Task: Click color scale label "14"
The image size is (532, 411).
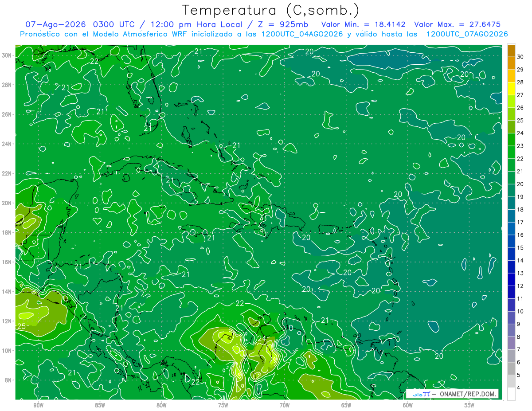Action: click(520, 261)
